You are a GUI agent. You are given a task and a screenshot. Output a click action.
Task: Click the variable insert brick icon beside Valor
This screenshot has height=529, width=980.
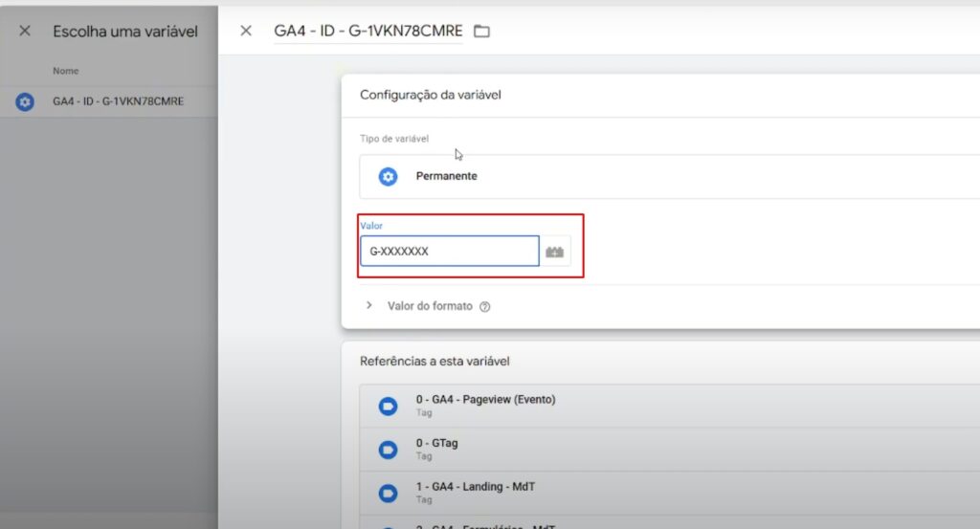[555, 252]
